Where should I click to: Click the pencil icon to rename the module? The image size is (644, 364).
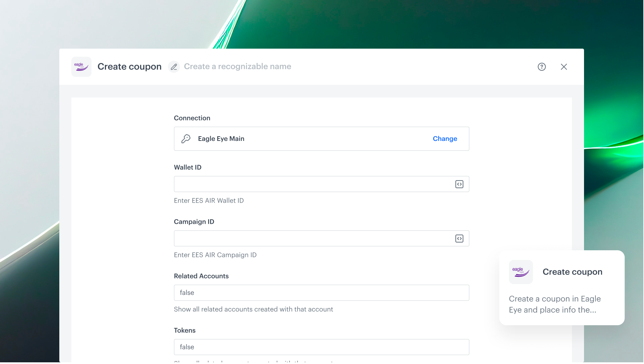tap(174, 67)
